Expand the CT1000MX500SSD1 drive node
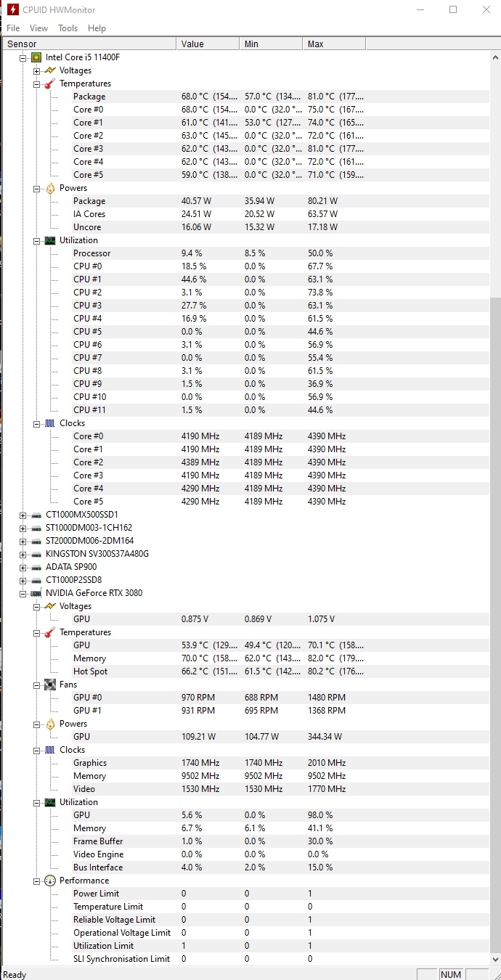 [23, 515]
